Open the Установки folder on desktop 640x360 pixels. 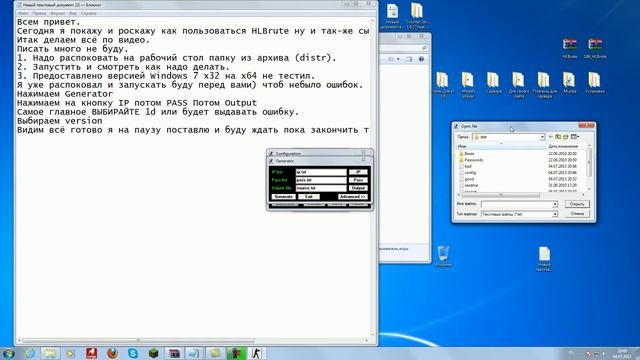(x=595, y=82)
